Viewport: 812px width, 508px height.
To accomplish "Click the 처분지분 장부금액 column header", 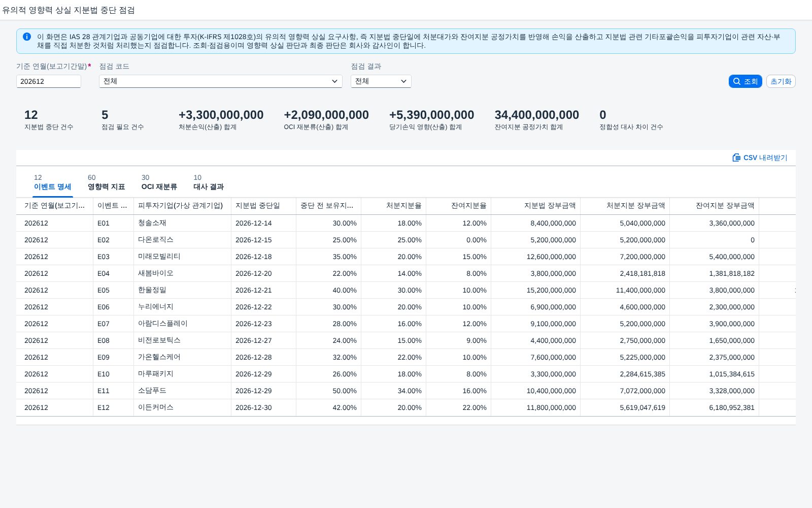I will pos(625,206).
